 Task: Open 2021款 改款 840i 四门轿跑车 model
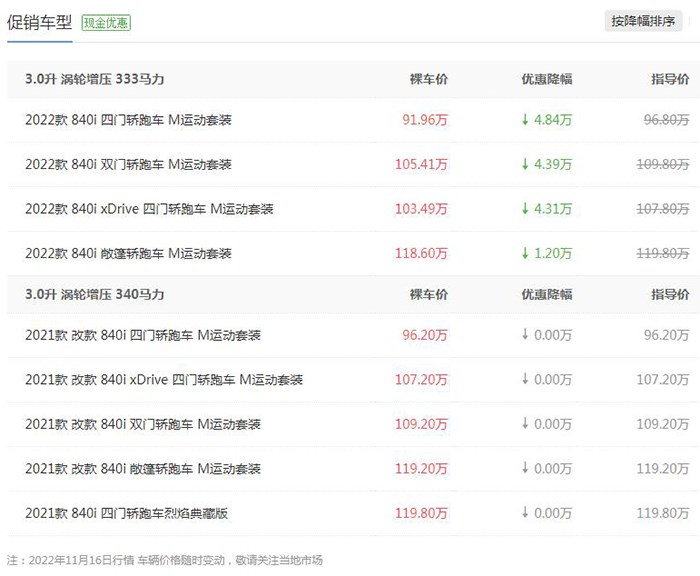click(x=143, y=335)
